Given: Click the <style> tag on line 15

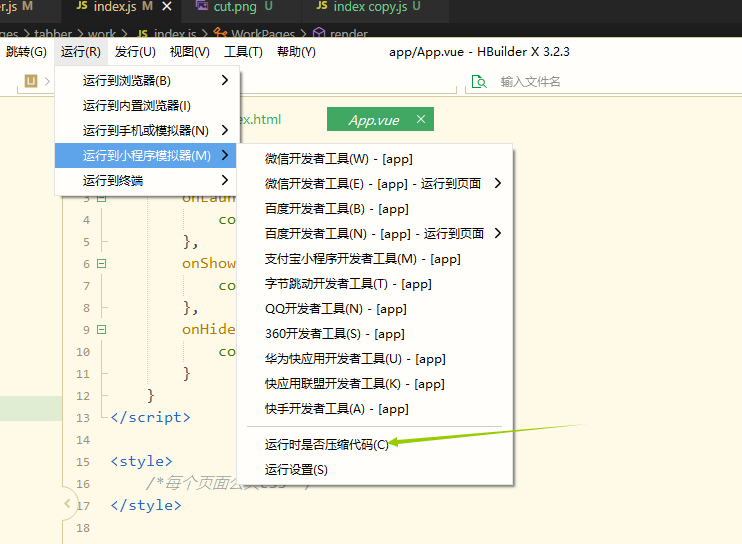Looking at the screenshot, I should coord(141,461).
